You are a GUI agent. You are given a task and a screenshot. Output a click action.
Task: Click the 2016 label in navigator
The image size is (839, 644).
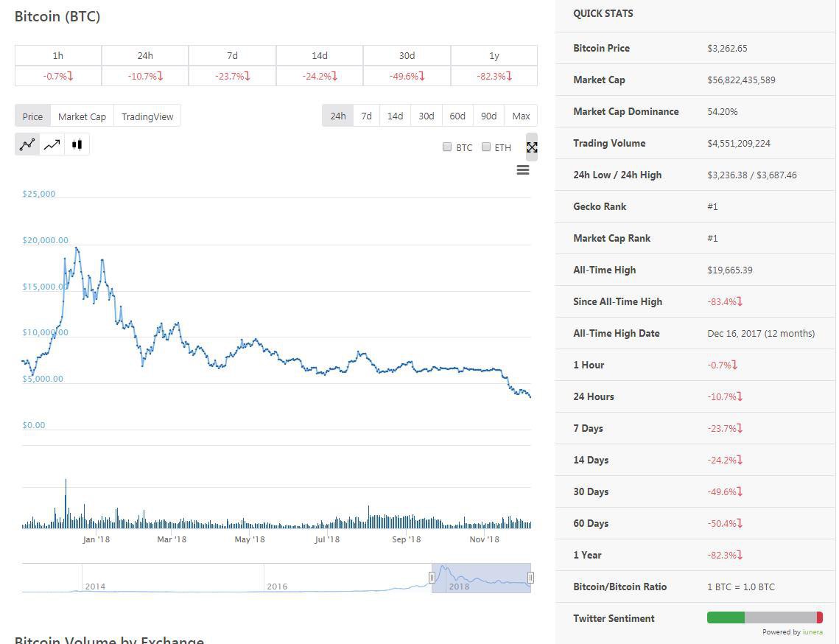click(x=277, y=587)
